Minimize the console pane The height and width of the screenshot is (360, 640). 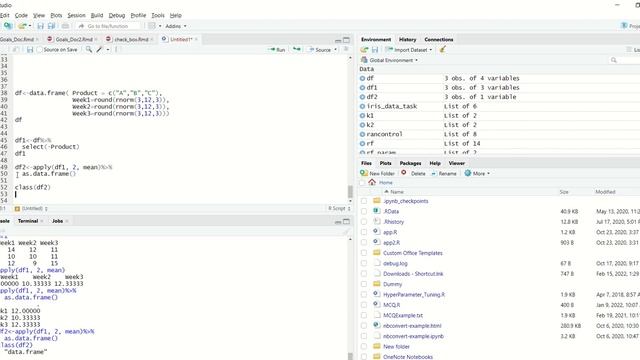coord(338,222)
